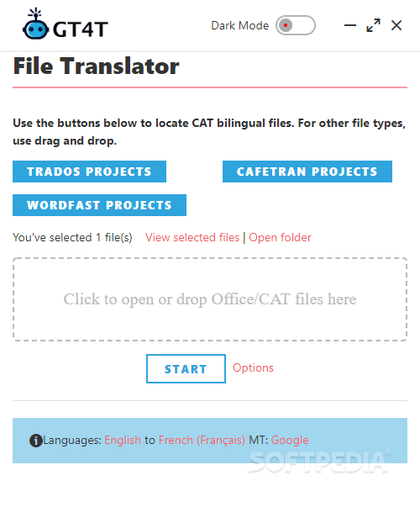
Task: Click the file drop zone area
Action: pos(210,299)
